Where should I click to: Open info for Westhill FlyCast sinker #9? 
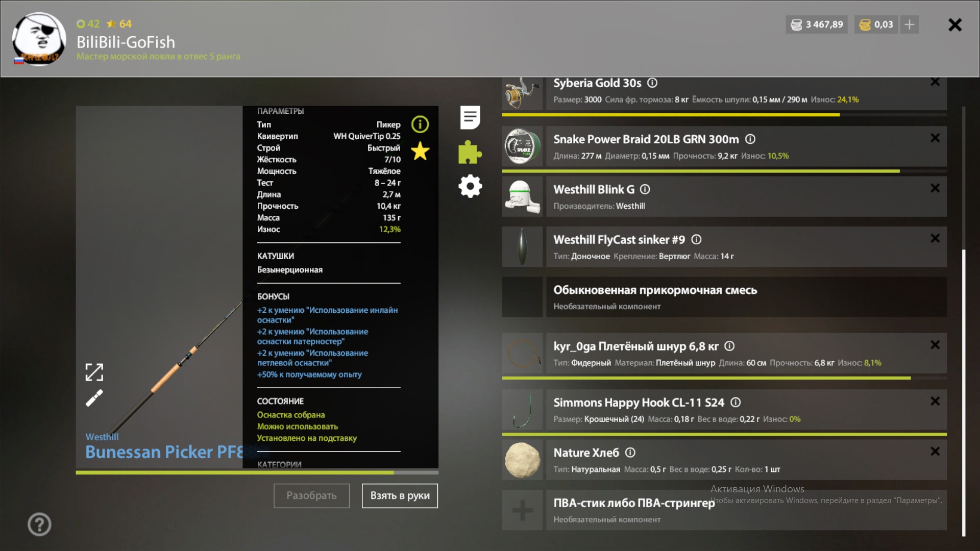[696, 239]
